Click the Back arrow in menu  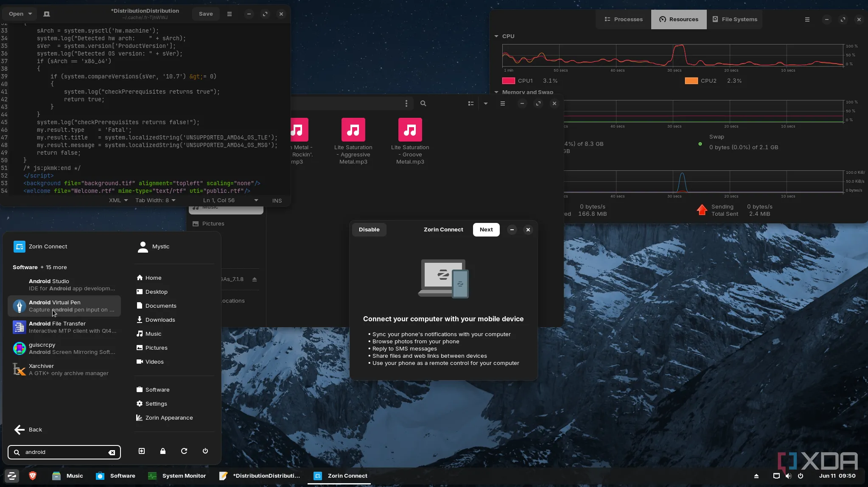tap(20, 430)
